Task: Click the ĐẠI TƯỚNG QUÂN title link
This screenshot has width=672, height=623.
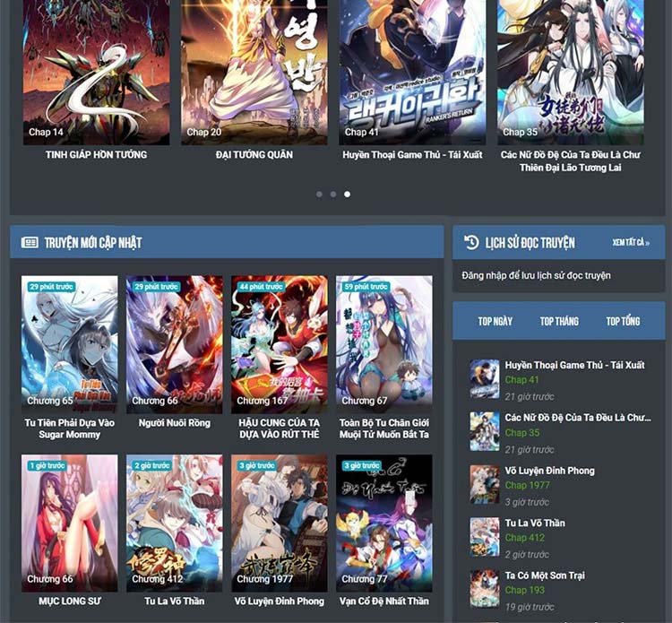Action: [x=254, y=155]
